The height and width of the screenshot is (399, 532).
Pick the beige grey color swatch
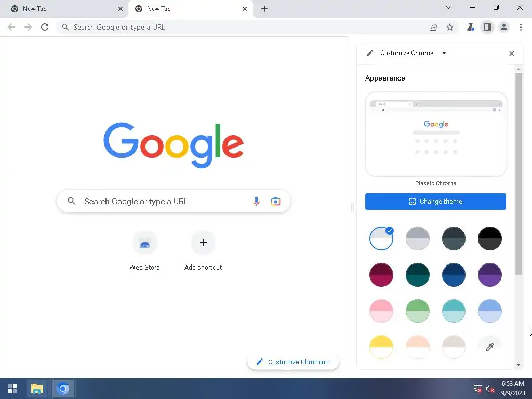pos(454,347)
